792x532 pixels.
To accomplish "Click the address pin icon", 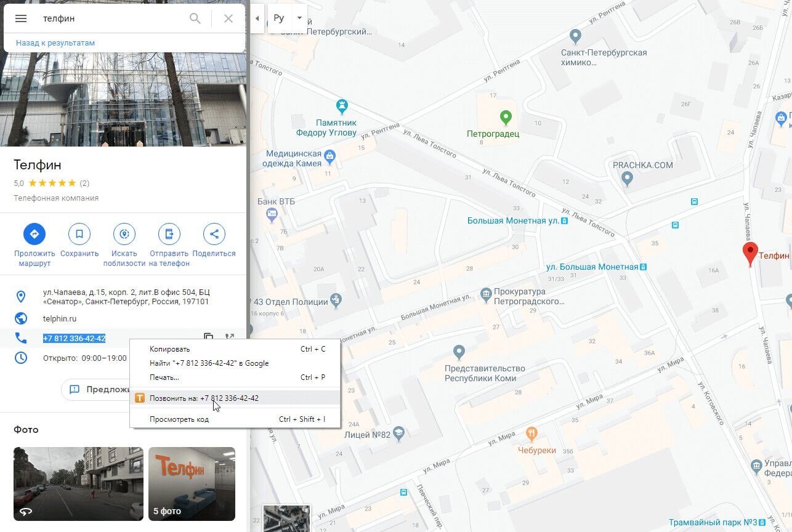I will point(21,297).
